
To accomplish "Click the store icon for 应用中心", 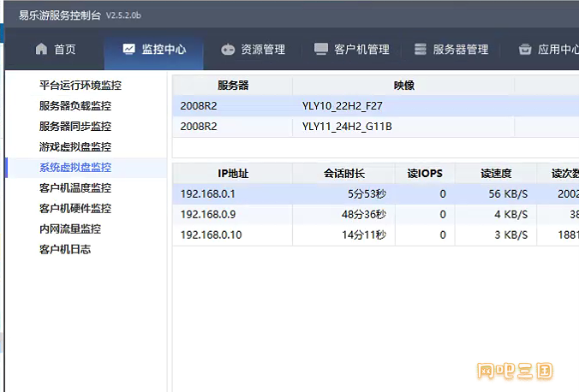I will (x=525, y=50).
